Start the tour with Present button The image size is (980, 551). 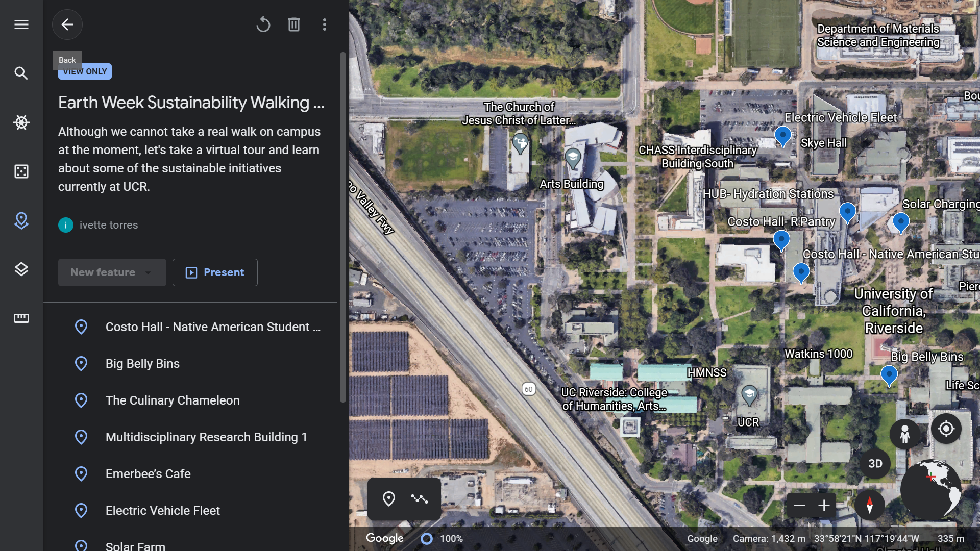215,272
